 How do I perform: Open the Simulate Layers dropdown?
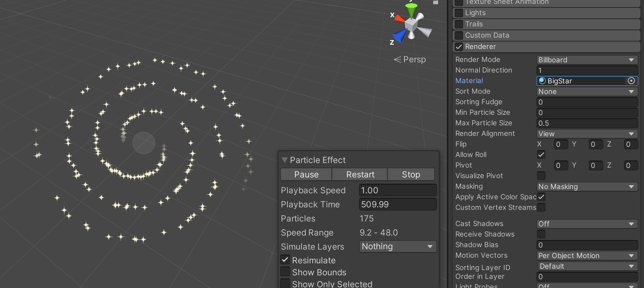click(398, 246)
